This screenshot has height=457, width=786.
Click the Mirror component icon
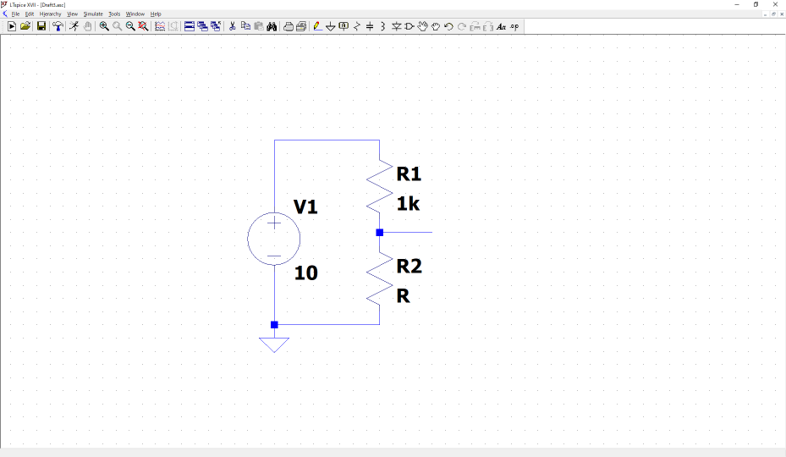coord(488,27)
